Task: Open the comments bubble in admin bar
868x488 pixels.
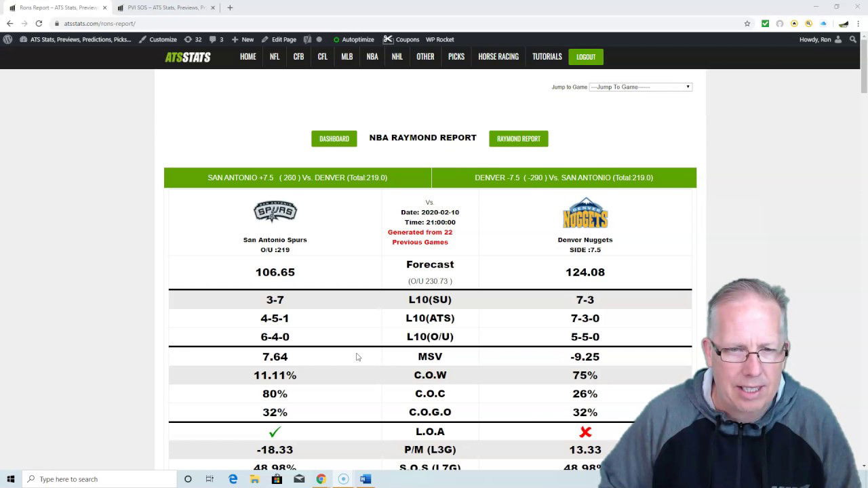Action: (216, 39)
